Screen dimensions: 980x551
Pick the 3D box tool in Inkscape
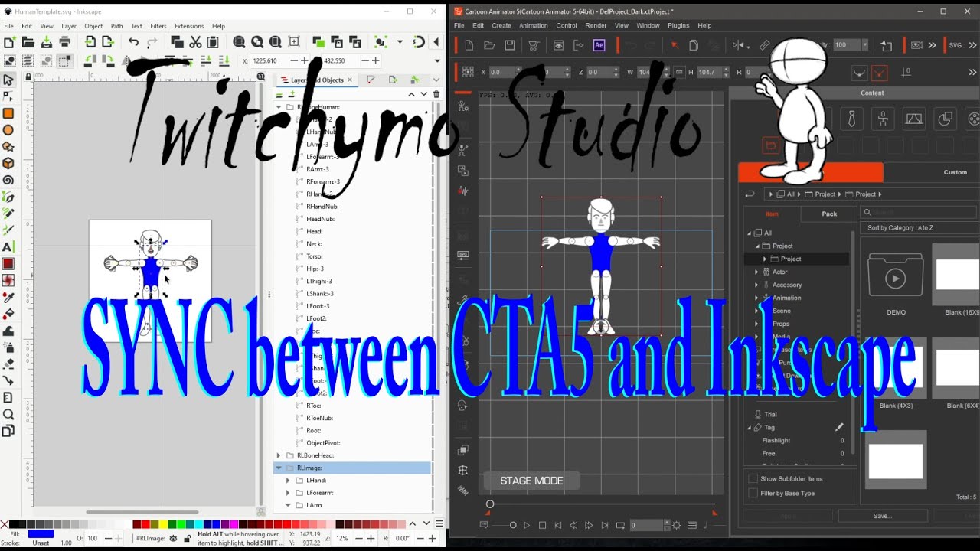point(8,164)
